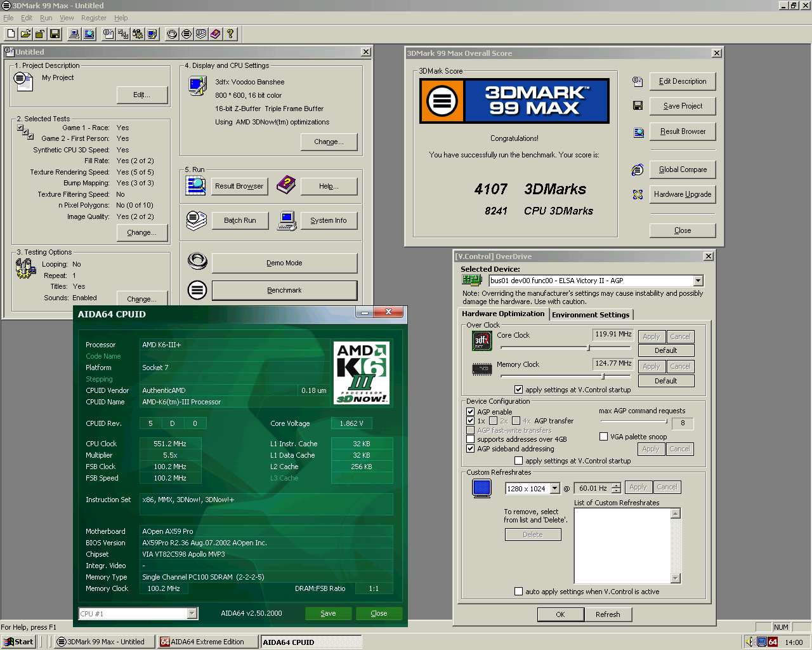Toggle the 1x AGP transfer checkbox

(471, 420)
